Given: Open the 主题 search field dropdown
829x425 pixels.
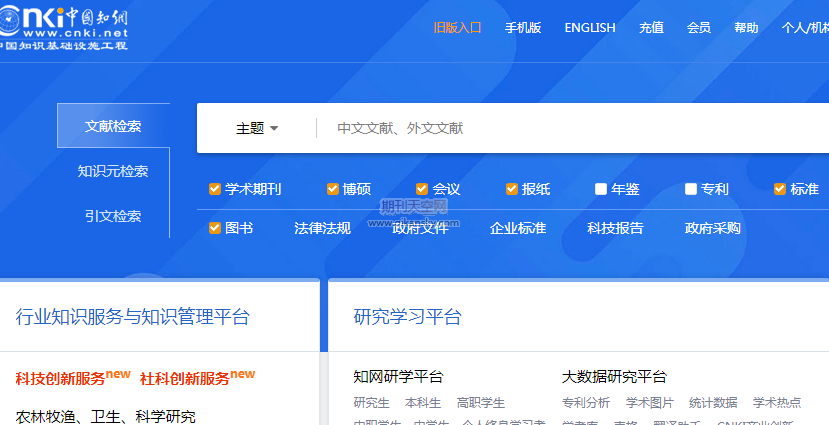Looking at the screenshot, I should [257, 128].
